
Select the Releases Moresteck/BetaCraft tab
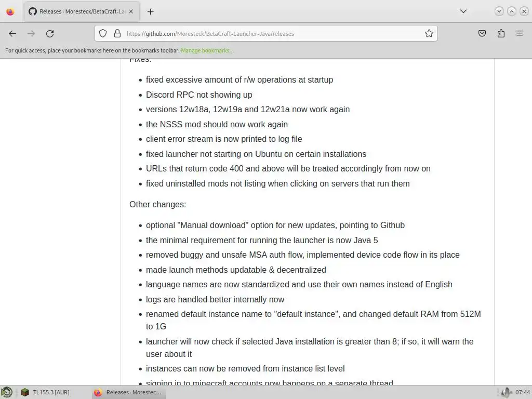click(x=82, y=11)
